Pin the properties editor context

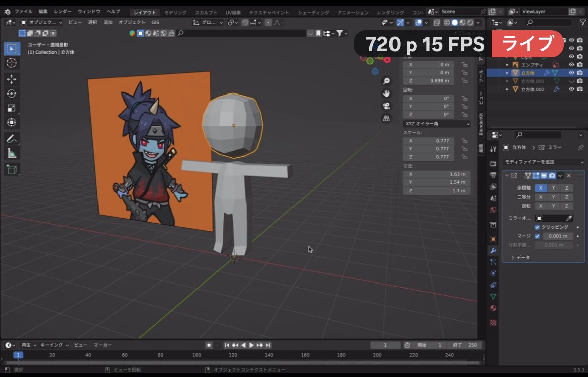[580, 147]
